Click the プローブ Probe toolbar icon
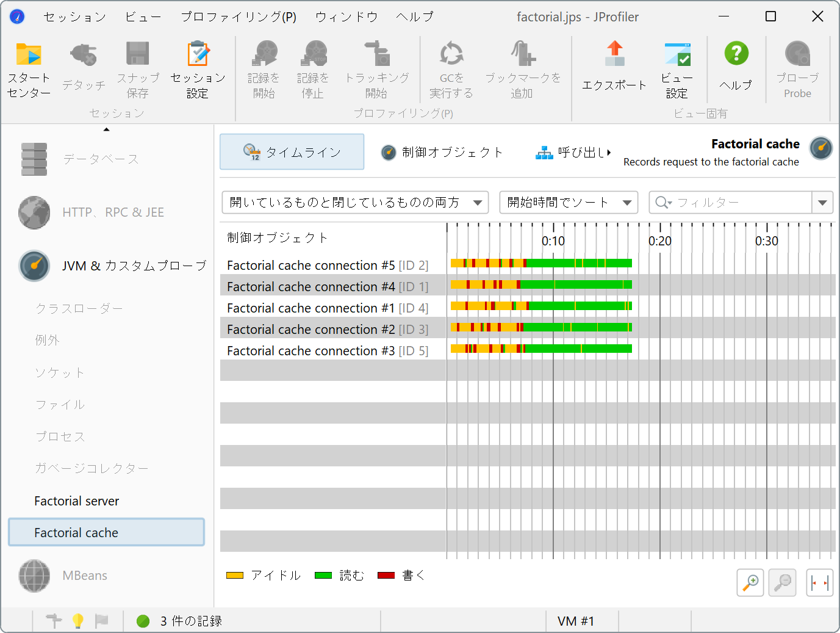The width and height of the screenshot is (840, 633). [797, 54]
